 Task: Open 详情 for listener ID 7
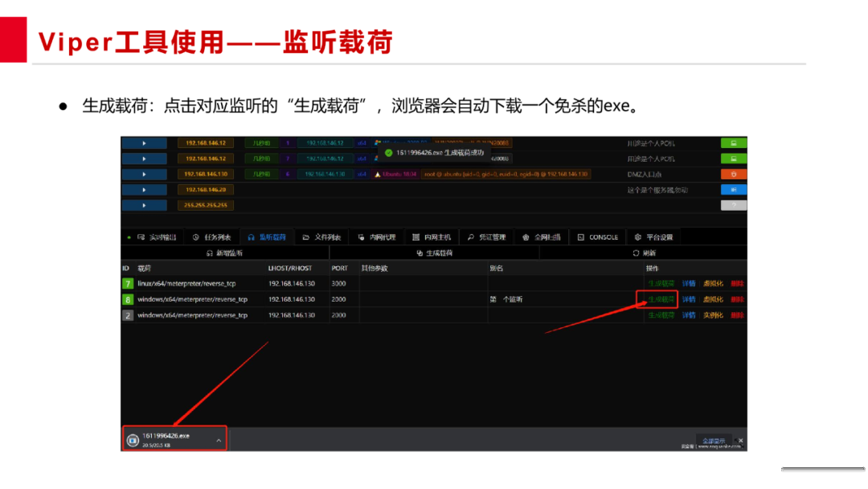pyautogui.click(x=689, y=284)
